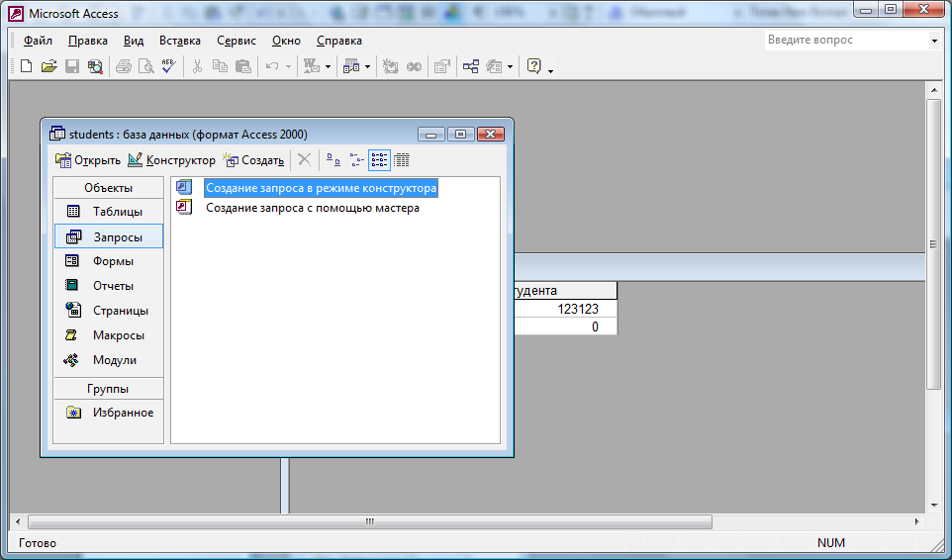Click the Paste clipboard icon

coord(242,66)
